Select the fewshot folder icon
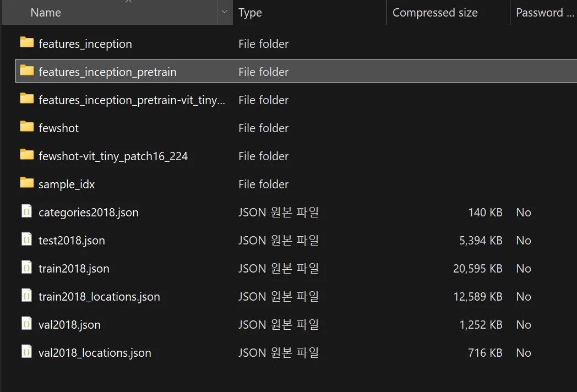 pyautogui.click(x=26, y=127)
